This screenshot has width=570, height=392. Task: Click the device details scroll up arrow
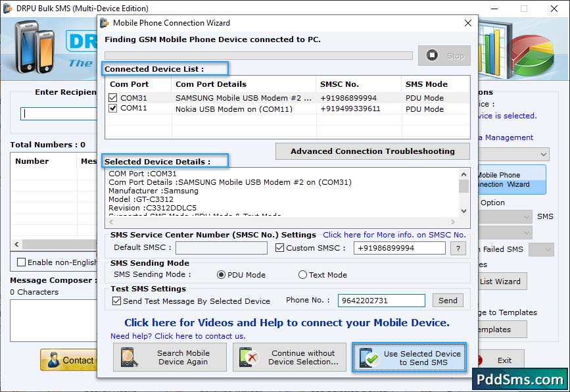click(x=464, y=174)
